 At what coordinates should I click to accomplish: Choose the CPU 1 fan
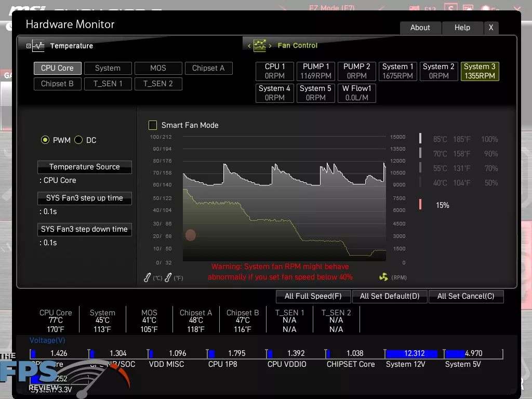pyautogui.click(x=275, y=71)
